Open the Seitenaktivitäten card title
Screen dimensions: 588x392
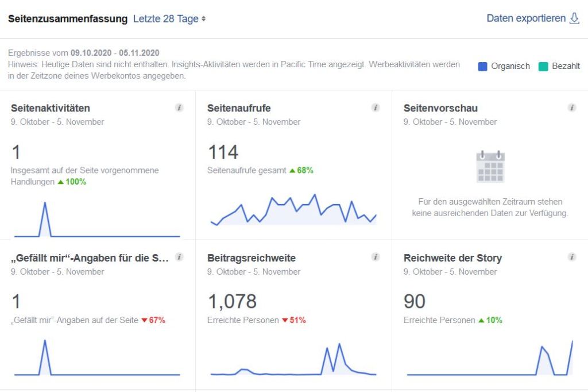click(51, 108)
